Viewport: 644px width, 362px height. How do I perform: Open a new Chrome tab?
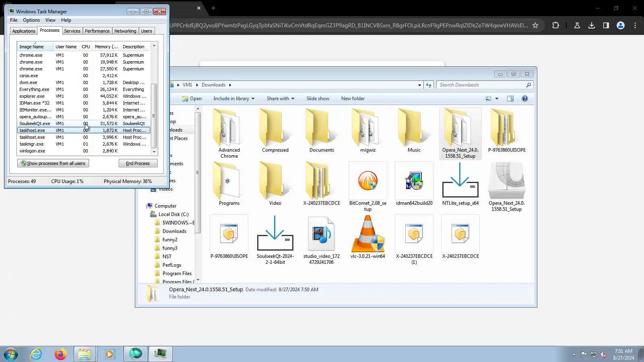213,8
